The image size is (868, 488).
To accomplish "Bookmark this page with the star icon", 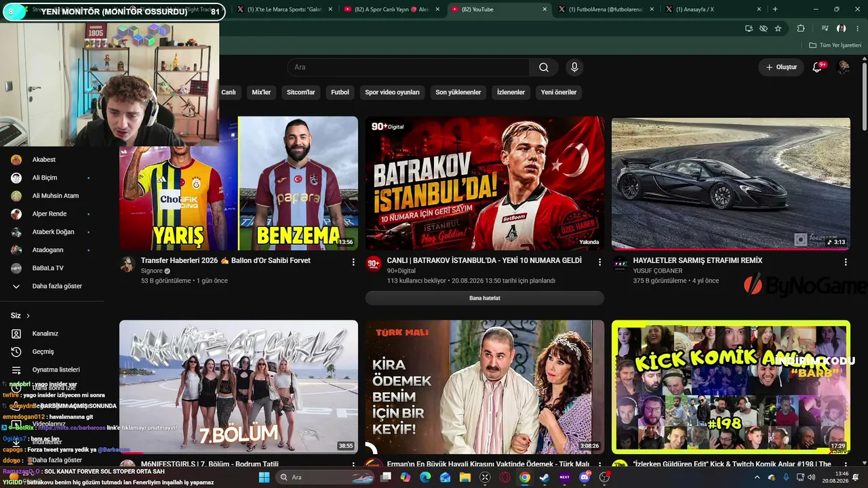I will coord(778,28).
